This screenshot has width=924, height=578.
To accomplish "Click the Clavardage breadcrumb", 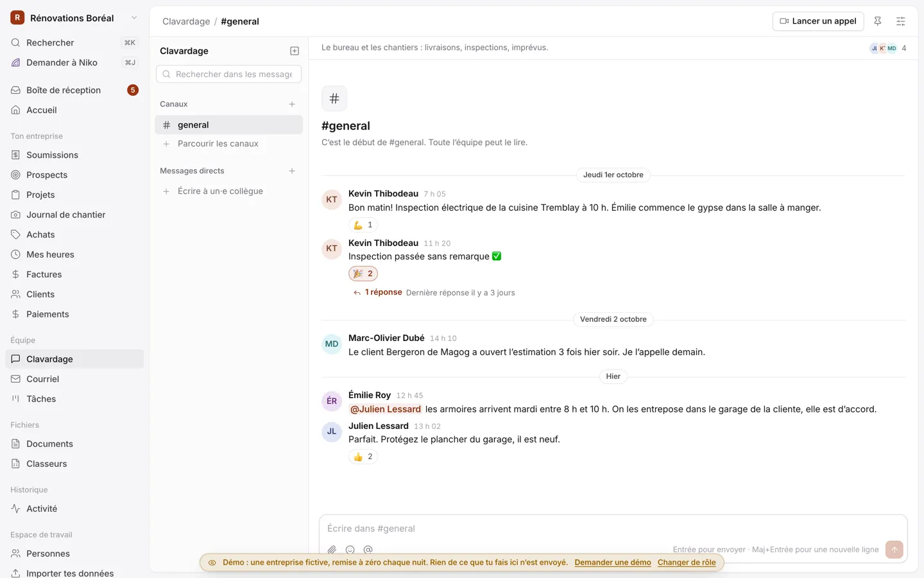I will pyautogui.click(x=186, y=21).
